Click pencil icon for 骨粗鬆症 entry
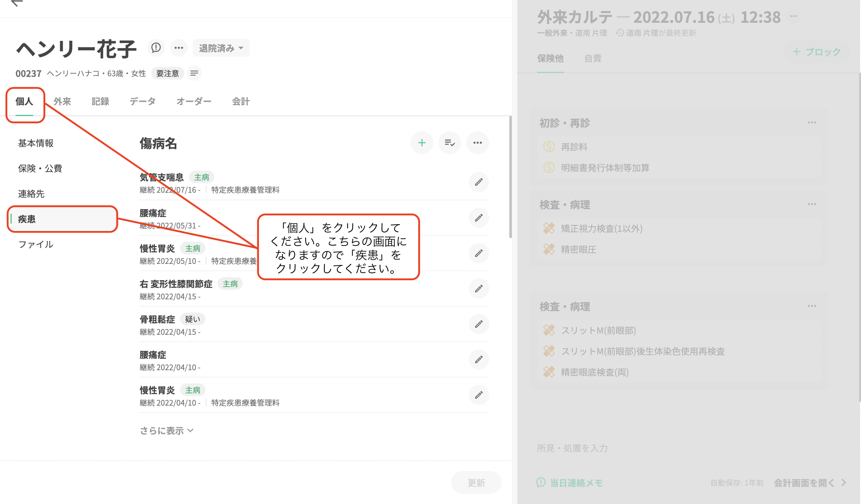This screenshot has width=861, height=504. [479, 324]
